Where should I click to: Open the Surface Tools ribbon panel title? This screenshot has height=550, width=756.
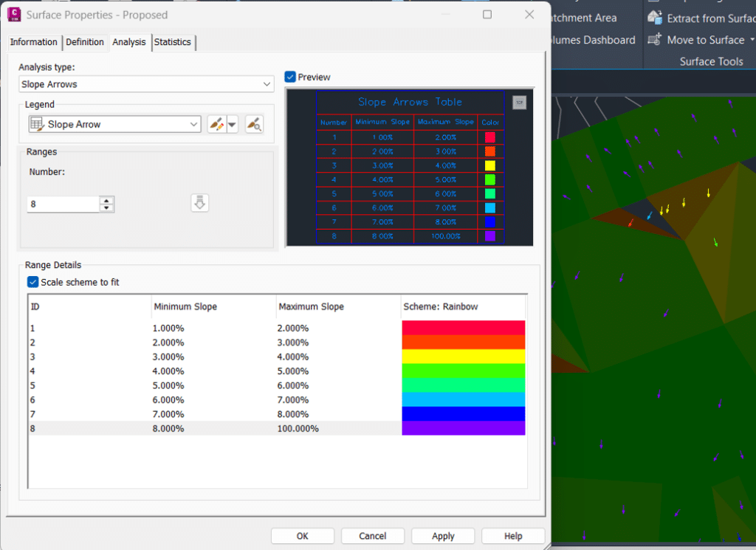coord(711,61)
